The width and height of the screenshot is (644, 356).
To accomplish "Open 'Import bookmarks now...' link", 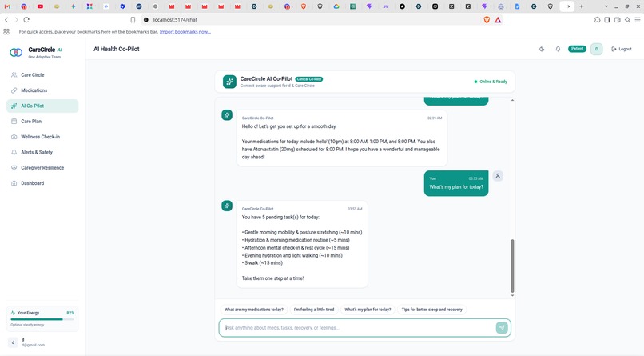I will 185,32.
